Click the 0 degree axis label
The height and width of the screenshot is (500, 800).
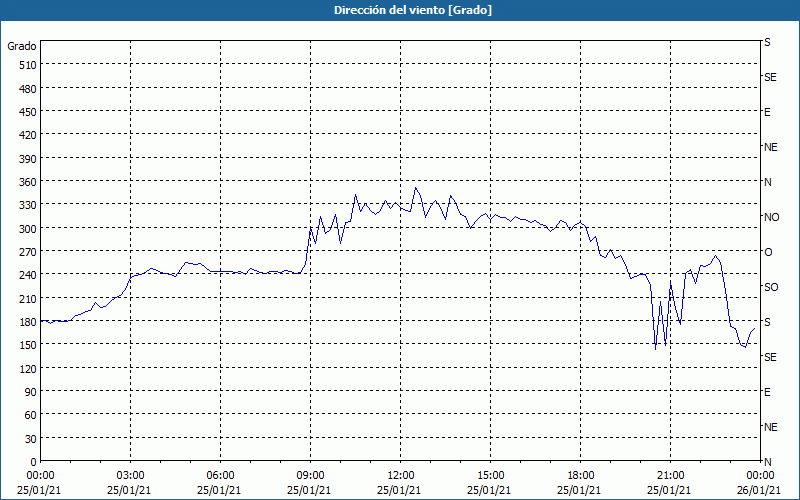[x=34, y=462]
